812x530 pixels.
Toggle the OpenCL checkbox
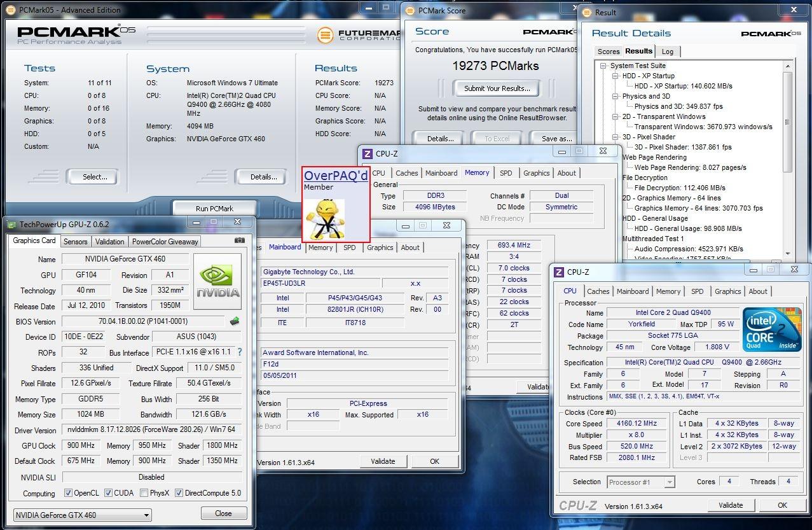click(68, 493)
